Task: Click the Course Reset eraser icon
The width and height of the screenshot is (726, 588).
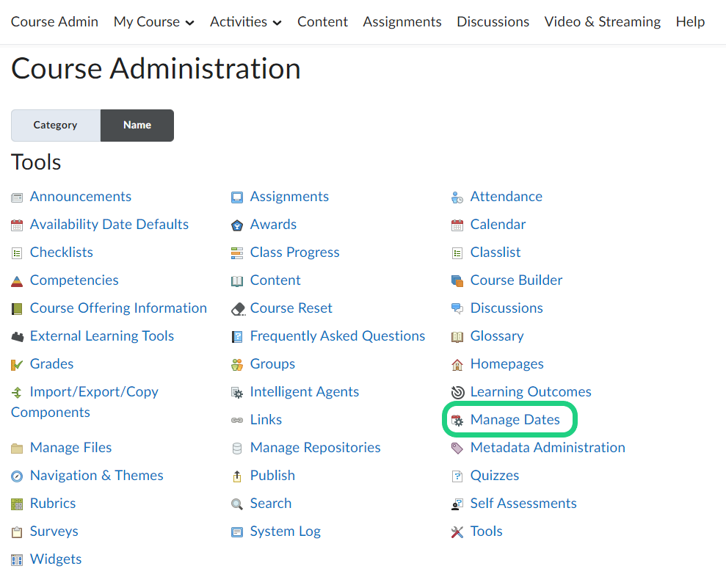Action: [238, 309]
